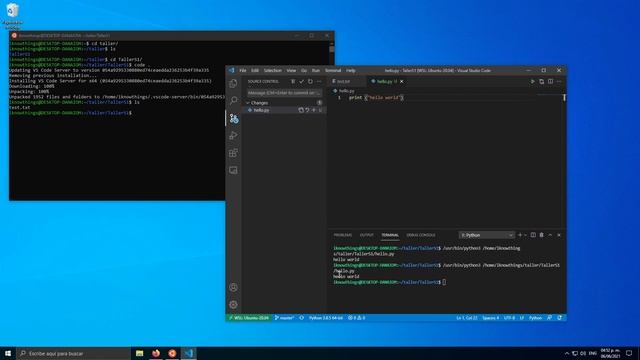The image size is (640, 360).
Task: Open the Accounts menu icon
Action: (233, 287)
